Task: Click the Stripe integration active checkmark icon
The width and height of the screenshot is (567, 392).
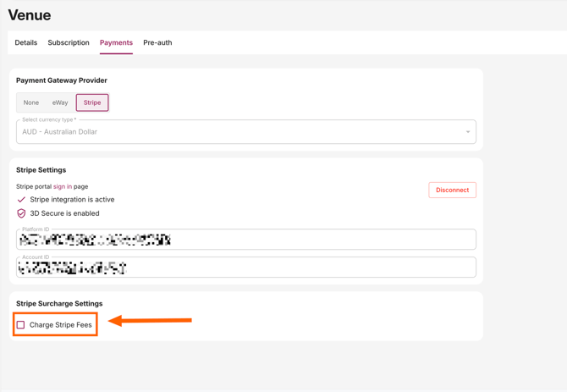Action: [21, 200]
